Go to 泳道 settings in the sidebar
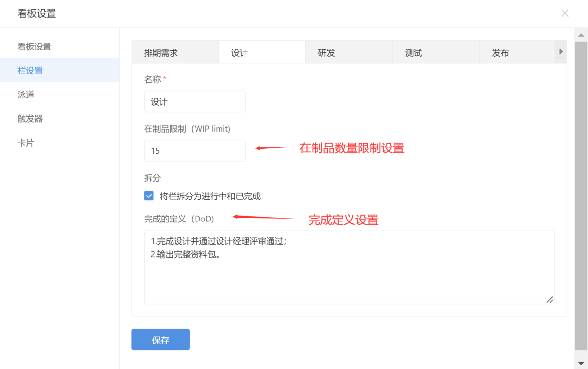This screenshot has height=369, width=588. pos(26,95)
